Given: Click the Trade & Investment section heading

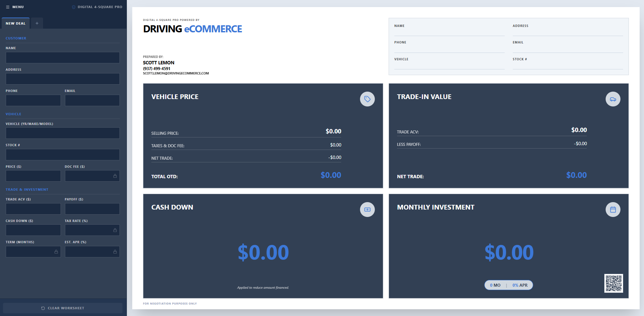Looking at the screenshot, I should (27, 189).
